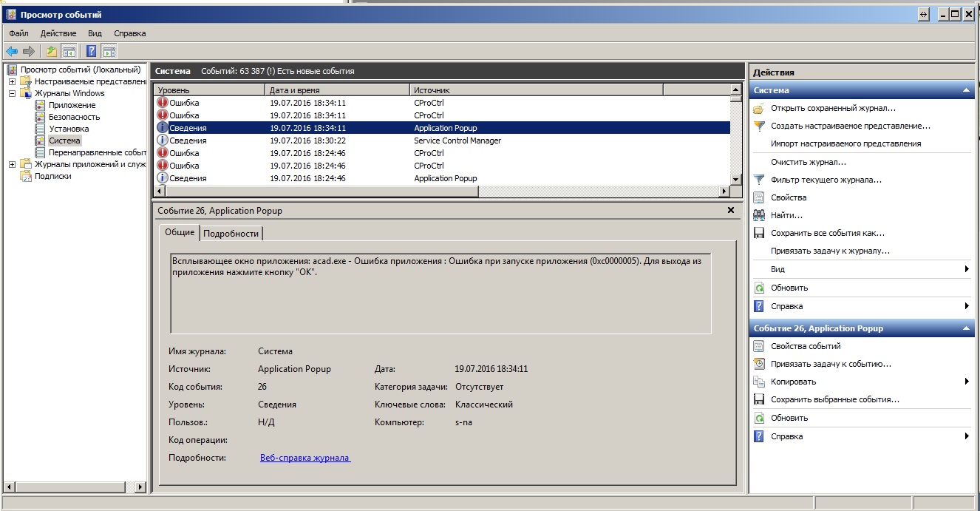Collapse the 'Журналы Windows' tree node

tap(13, 93)
